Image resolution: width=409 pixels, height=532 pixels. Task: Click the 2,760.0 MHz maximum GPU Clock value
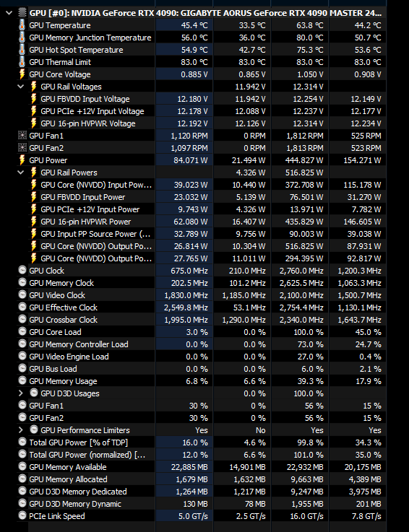[301, 271]
